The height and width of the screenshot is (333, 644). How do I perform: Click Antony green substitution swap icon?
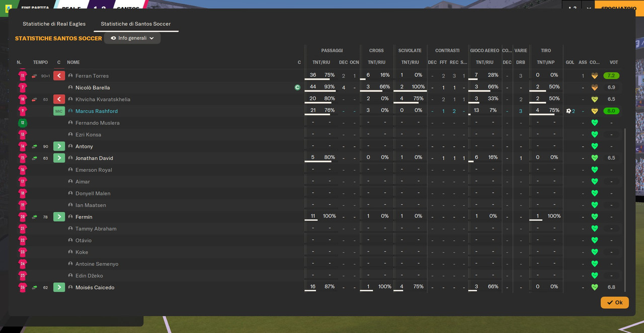34,147
